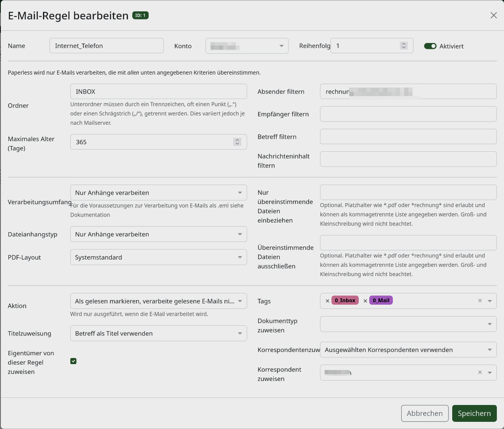The image size is (504, 429).
Task: Click the Reihenfolge stepper arrows
Action: tap(404, 46)
